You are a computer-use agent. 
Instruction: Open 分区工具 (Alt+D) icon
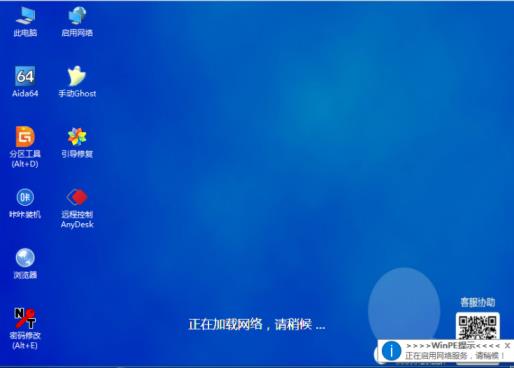25,147
